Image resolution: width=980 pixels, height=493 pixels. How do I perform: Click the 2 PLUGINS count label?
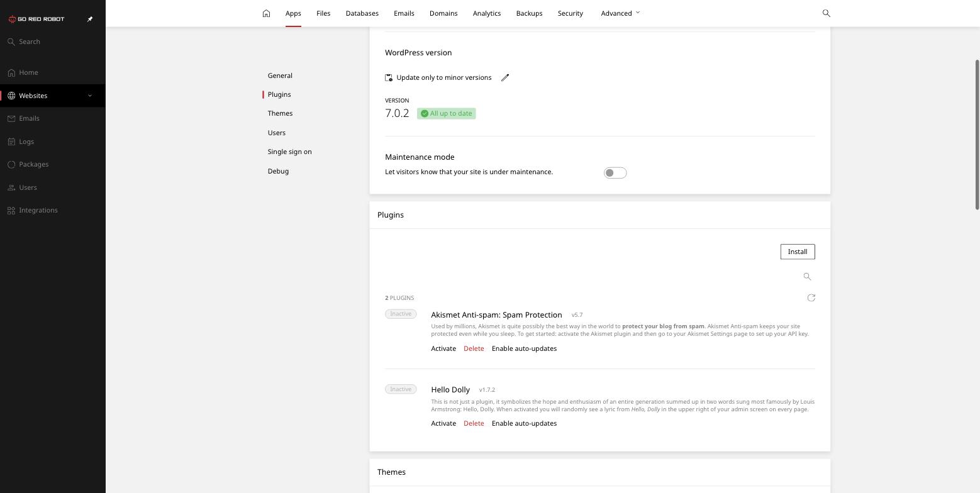pyautogui.click(x=399, y=298)
